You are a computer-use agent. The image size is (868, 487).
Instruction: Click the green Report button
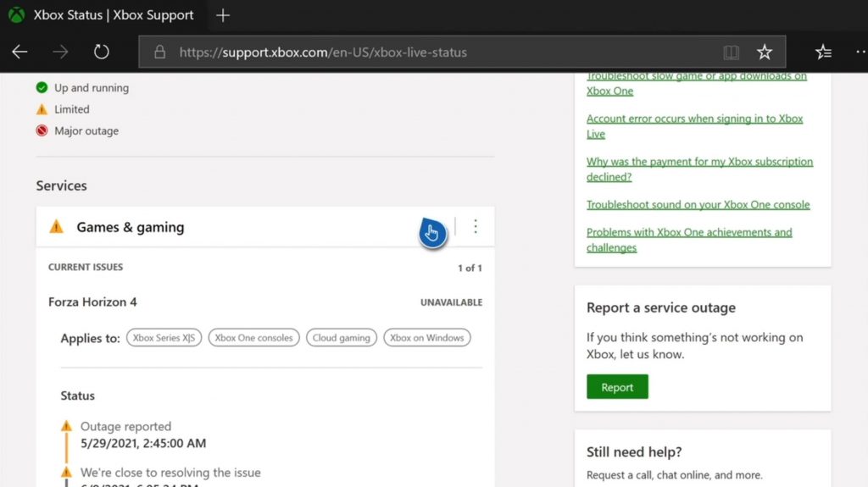click(x=617, y=387)
